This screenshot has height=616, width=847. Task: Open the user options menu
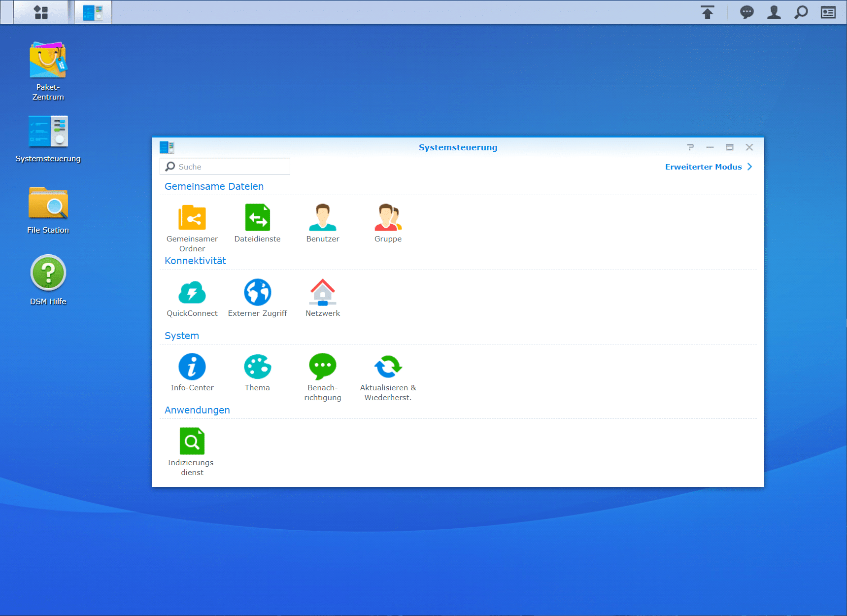tap(774, 12)
